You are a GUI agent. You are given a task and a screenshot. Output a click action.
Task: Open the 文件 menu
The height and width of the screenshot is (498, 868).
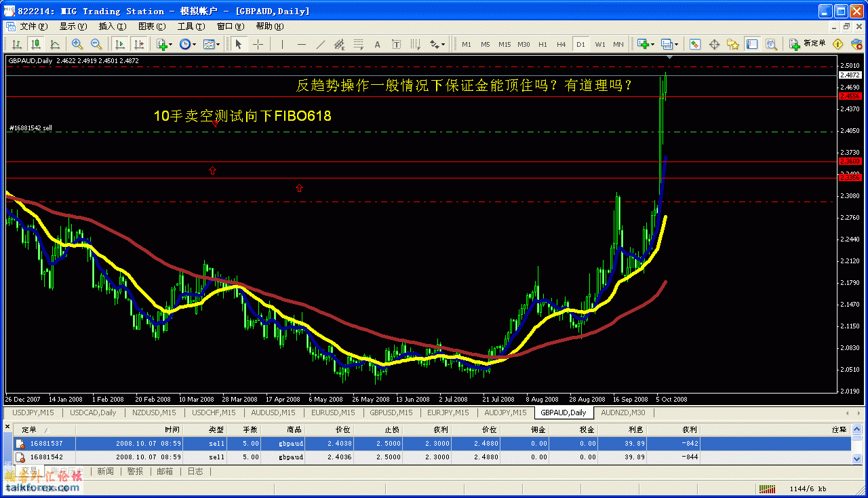(33, 26)
